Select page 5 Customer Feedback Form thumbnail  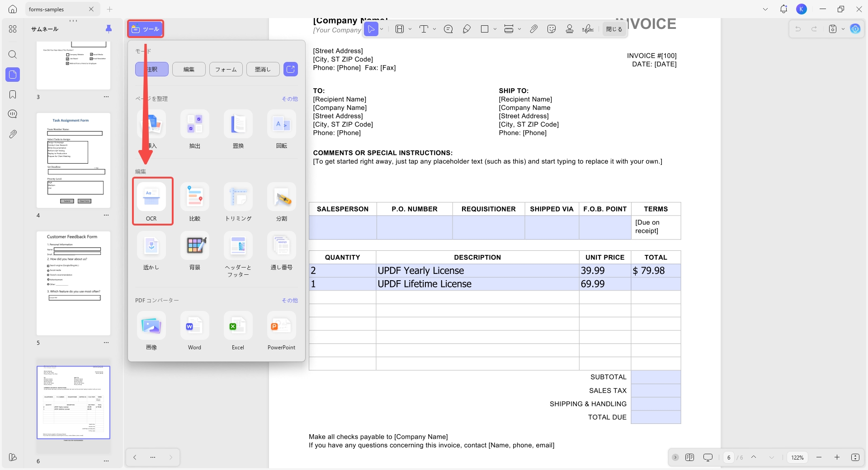pos(73,283)
